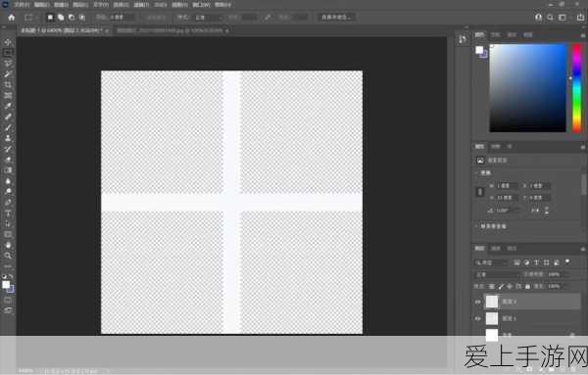The width and height of the screenshot is (588, 375).
Task: Select the Rectangular Marquee tool
Action: click(8, 53)
